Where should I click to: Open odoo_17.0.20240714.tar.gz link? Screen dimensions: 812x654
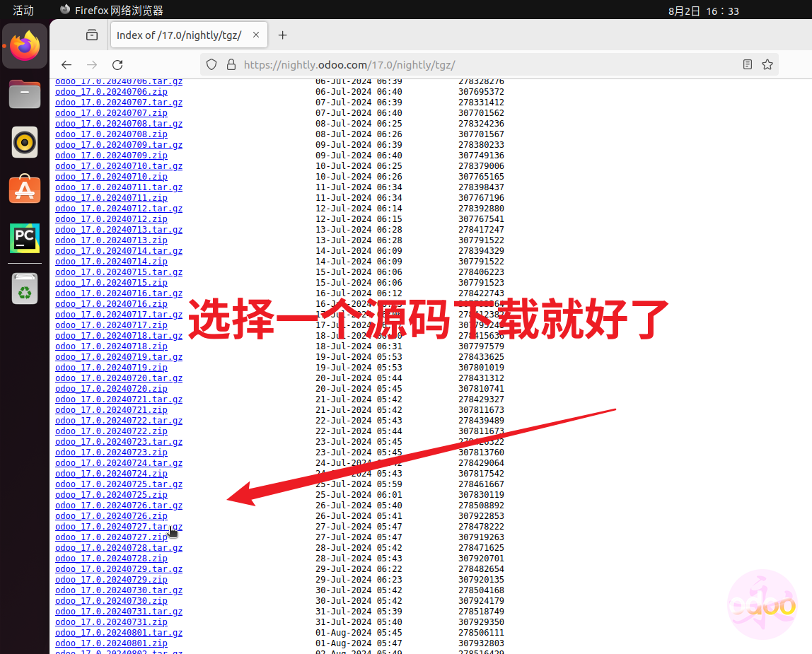pos(119,251)
